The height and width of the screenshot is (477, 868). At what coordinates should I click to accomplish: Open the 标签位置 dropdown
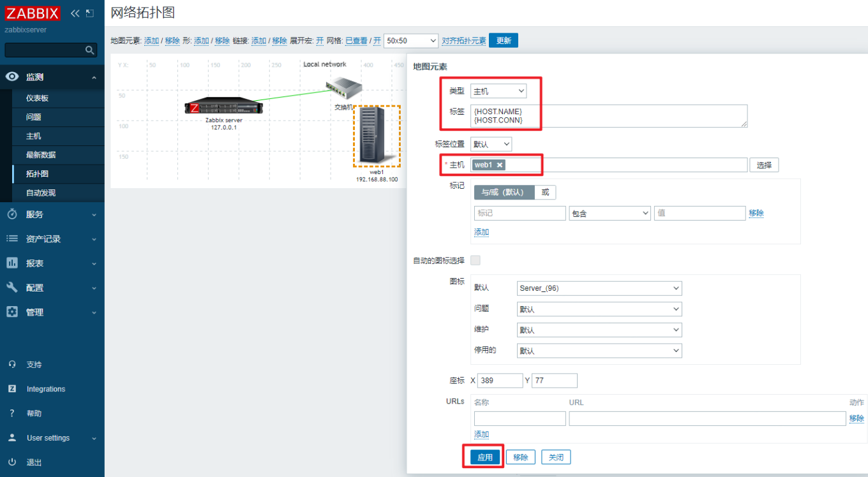point(491,144)
